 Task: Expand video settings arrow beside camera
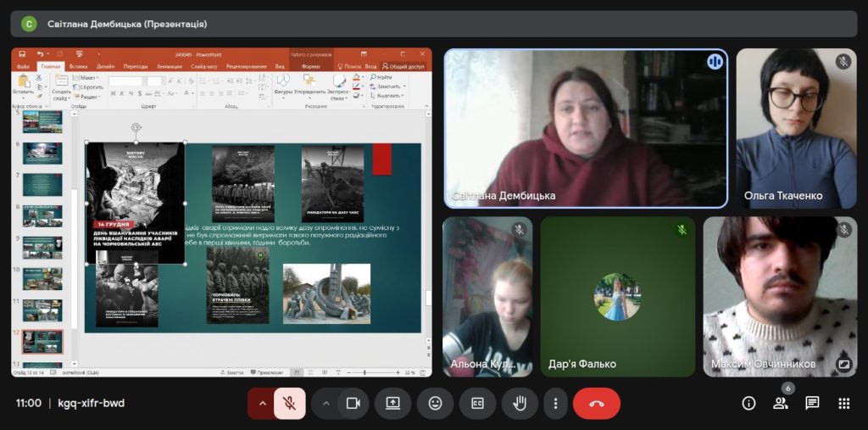(325, 404)
